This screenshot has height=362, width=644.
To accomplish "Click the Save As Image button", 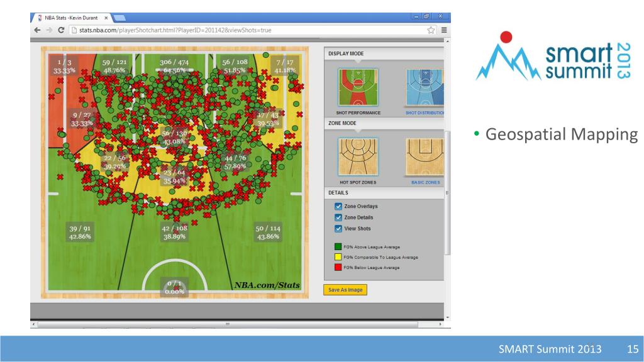I will point(345,290).
